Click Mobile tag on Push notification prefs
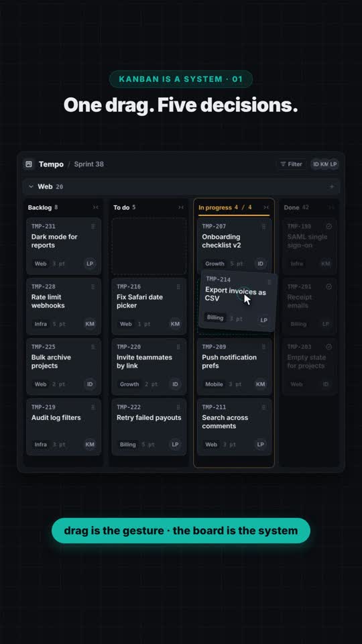Screen dimensions: 362x644 coord(215,384)
